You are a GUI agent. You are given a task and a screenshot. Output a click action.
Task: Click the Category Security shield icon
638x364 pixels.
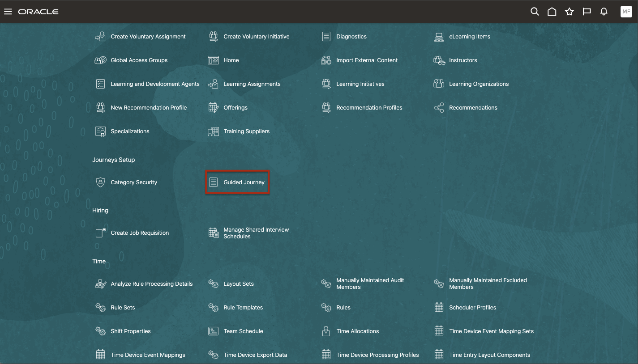(x=100, y=182)
